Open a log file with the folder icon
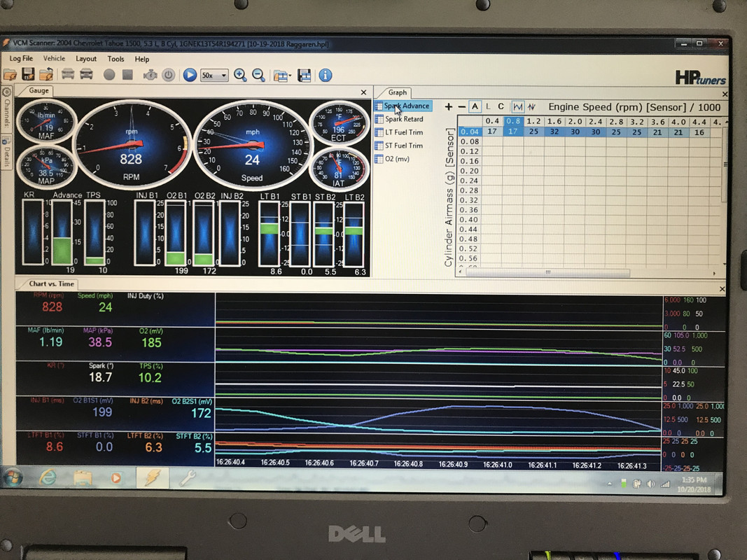 [x=10, y=74]
